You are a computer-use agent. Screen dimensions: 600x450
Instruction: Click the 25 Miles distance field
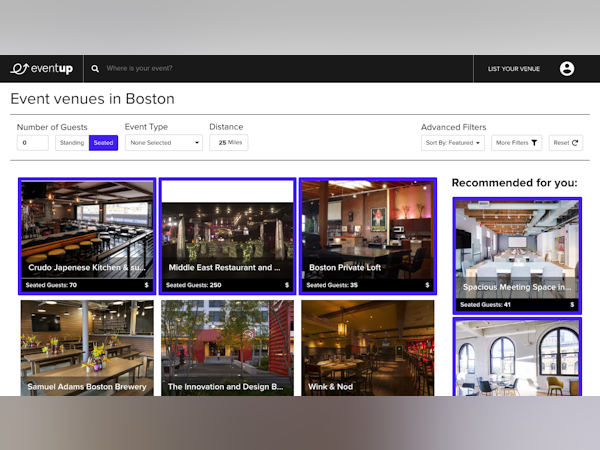click(x=228, y=142)
